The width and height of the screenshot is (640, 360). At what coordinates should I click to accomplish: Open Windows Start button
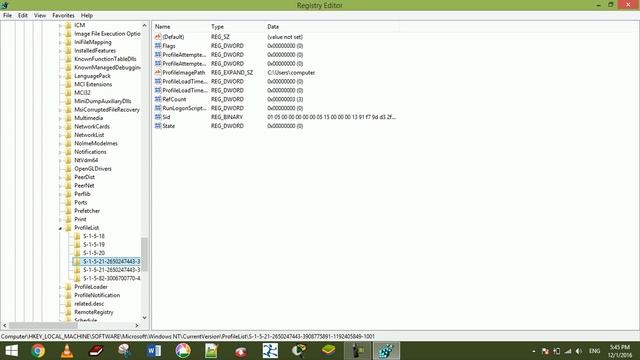[11, 351]
